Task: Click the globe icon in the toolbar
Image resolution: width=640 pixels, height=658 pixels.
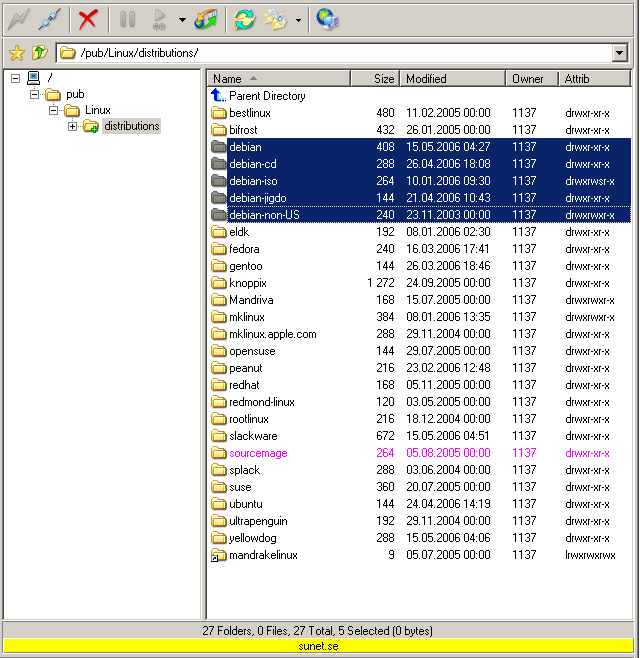Action: (327, 18)
